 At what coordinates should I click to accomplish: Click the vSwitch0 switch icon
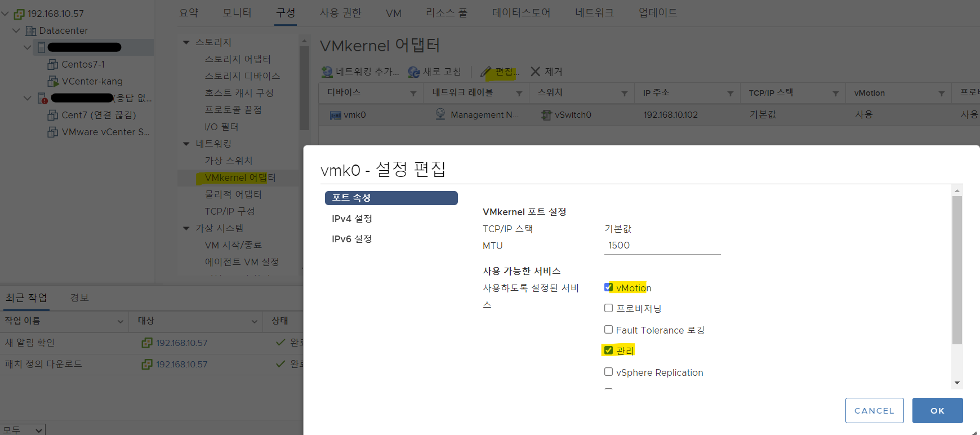546,115
